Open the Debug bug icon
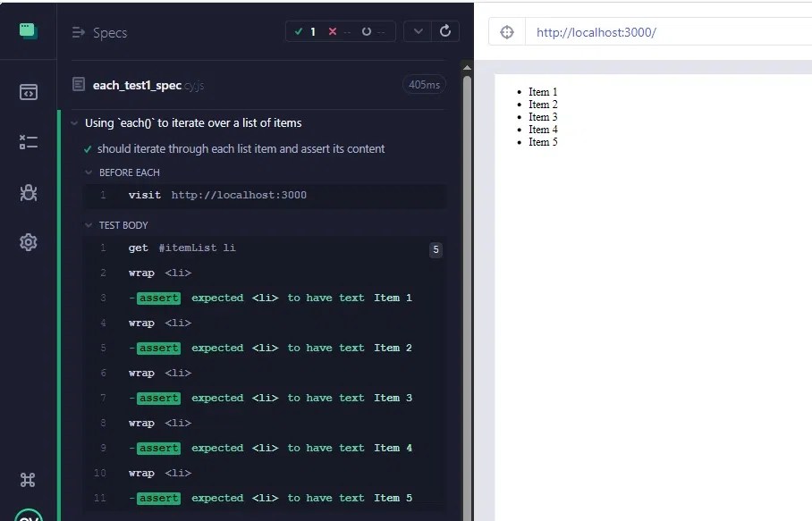The height and width of the screenshot is (521, 812). tap(29, 192)
